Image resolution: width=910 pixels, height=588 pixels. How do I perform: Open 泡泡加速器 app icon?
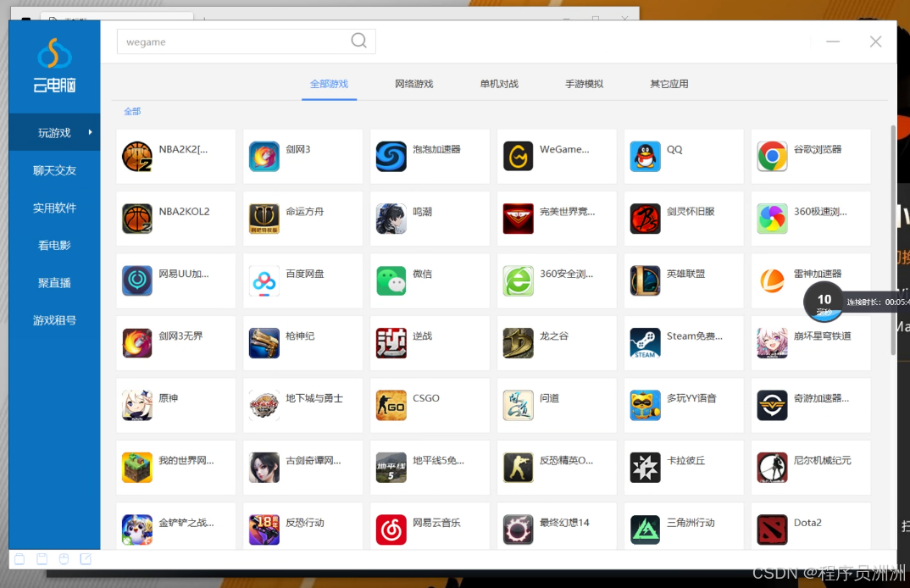pos(391,156)
